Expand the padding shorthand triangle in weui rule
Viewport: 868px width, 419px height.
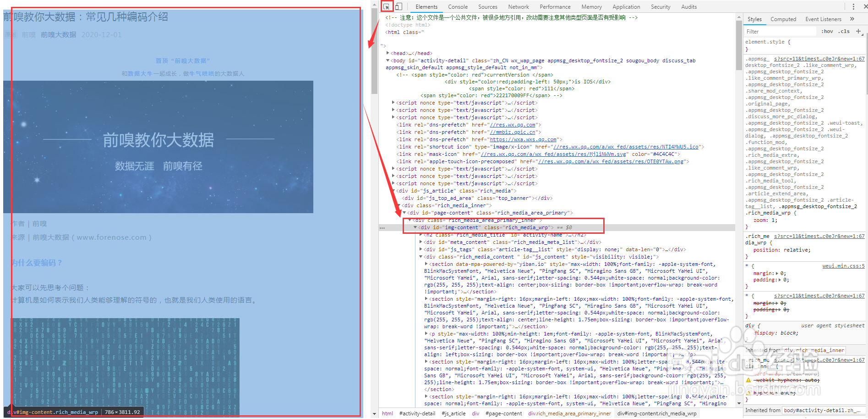(x=780, y=280)
